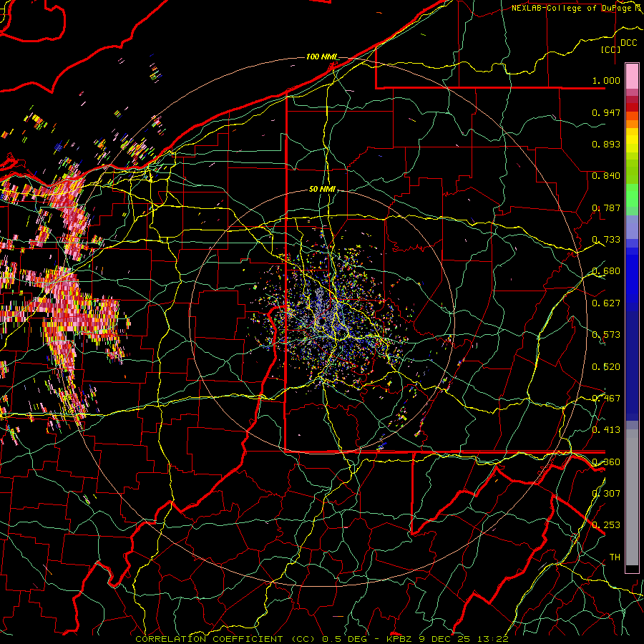Click the 0.413 scale value
Viewport: 644px width, 644px height.
[606, 429]
